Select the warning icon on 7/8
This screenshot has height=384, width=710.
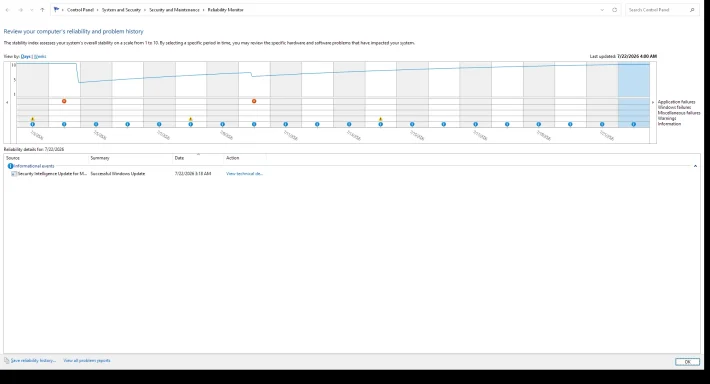(191, 119)
